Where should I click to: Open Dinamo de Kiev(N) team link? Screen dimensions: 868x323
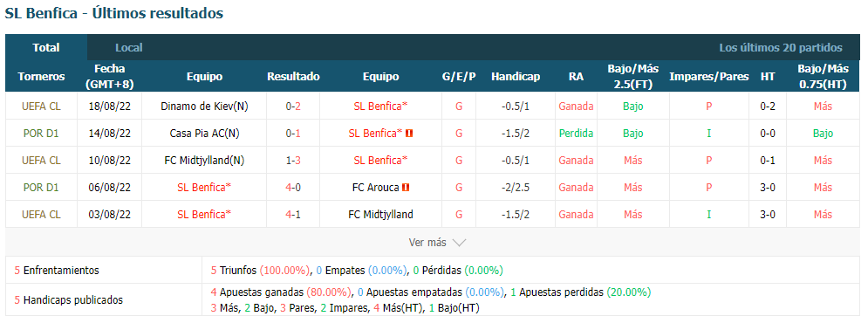click(204, 107)
